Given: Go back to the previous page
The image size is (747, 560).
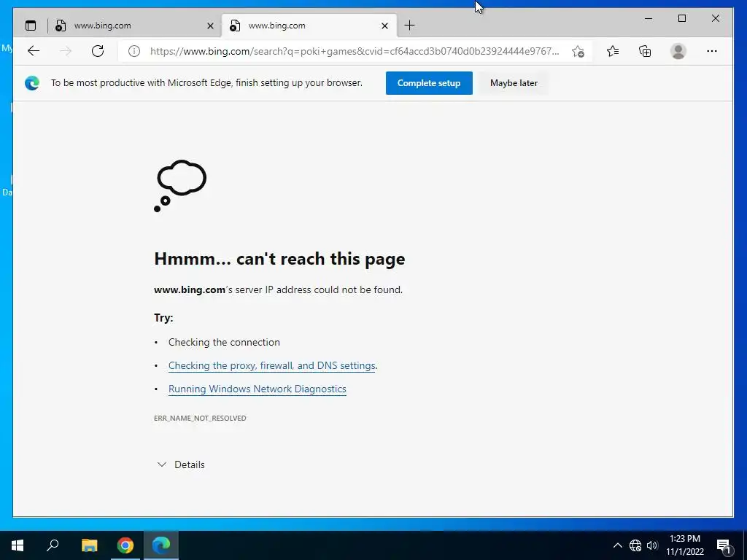Looking at the screenshot, I should pyautogui.click(x=34, y=51).
